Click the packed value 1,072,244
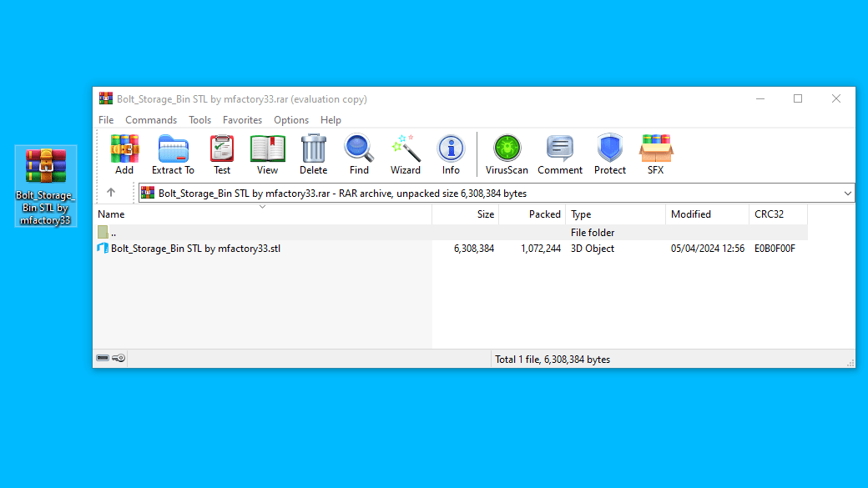Screen dimensions: 868x488 click(x=541, y=249)
